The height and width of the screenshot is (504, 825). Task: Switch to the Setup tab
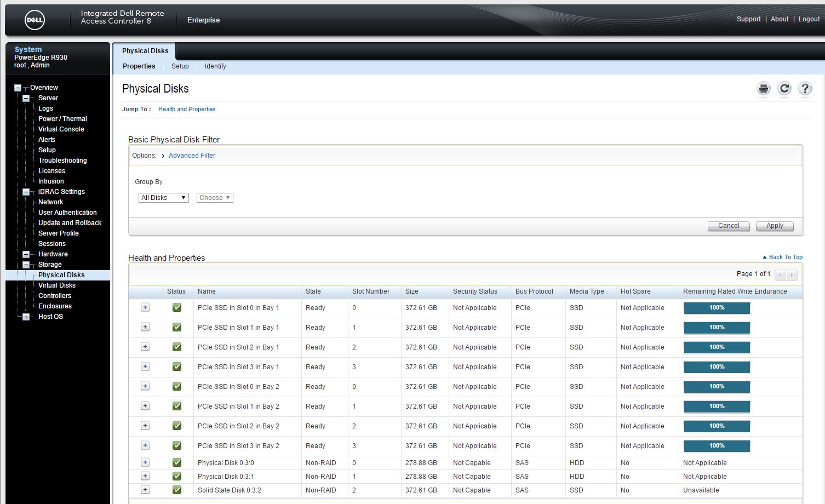pos(180,66)
